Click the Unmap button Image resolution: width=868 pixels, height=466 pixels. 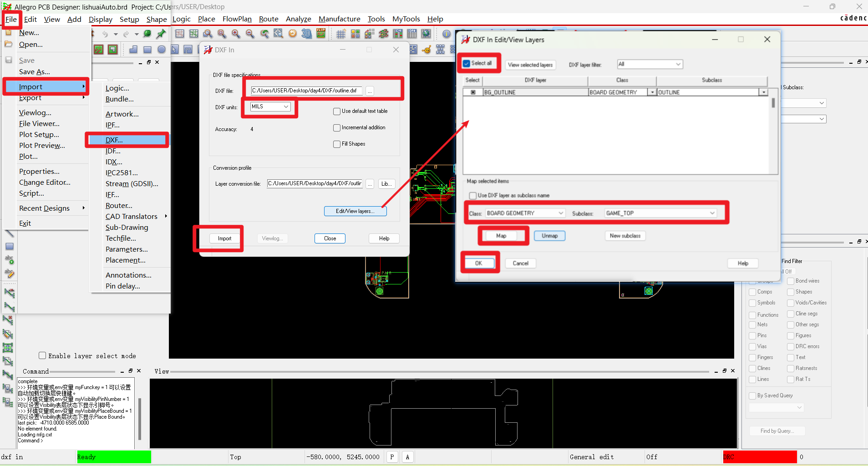click(549, 236)
